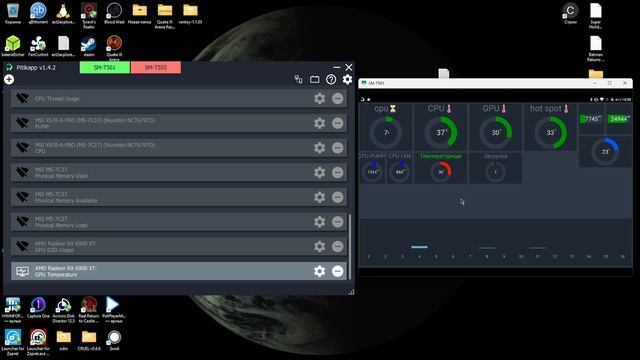Toggle display visibility of the PUMP sensor
Viewport: 640px width, 360px height.
22,123
